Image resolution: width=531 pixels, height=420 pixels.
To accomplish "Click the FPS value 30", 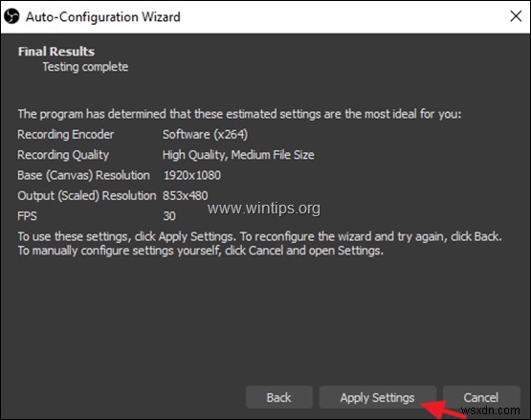I will 169,216.
